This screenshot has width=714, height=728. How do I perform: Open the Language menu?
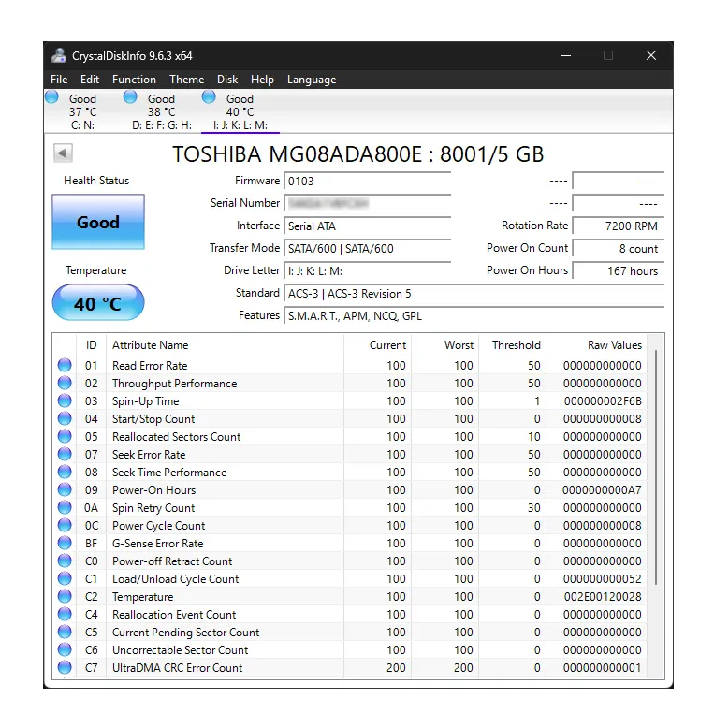312,80
